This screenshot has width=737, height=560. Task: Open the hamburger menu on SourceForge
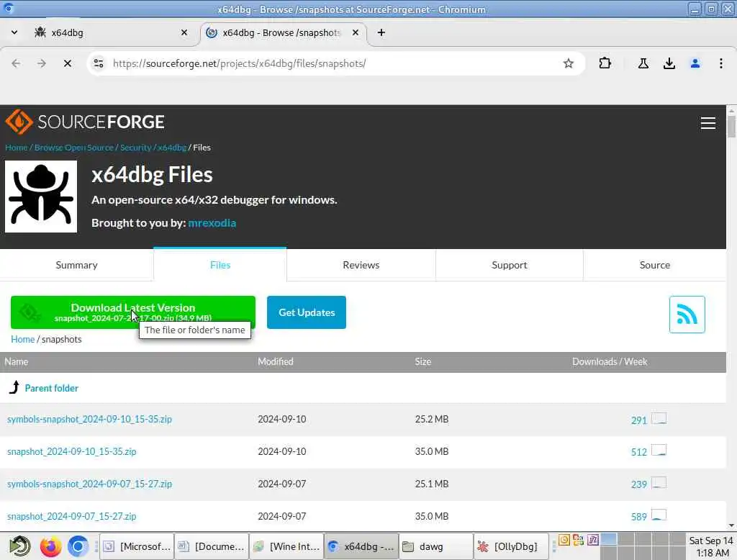point(707,123)
